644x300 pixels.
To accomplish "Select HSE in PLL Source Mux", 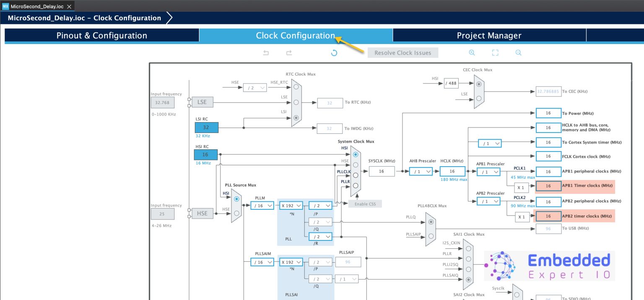I will tap(236, 213).
